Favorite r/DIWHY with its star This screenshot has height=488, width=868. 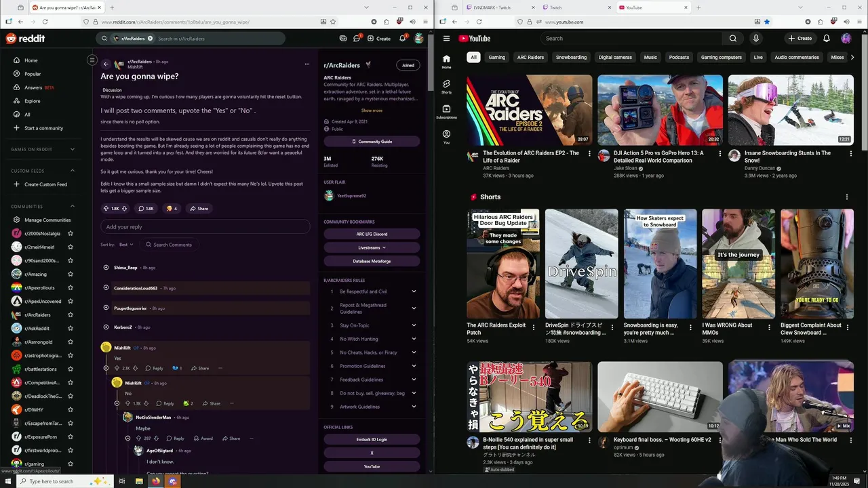click(71, 409)
